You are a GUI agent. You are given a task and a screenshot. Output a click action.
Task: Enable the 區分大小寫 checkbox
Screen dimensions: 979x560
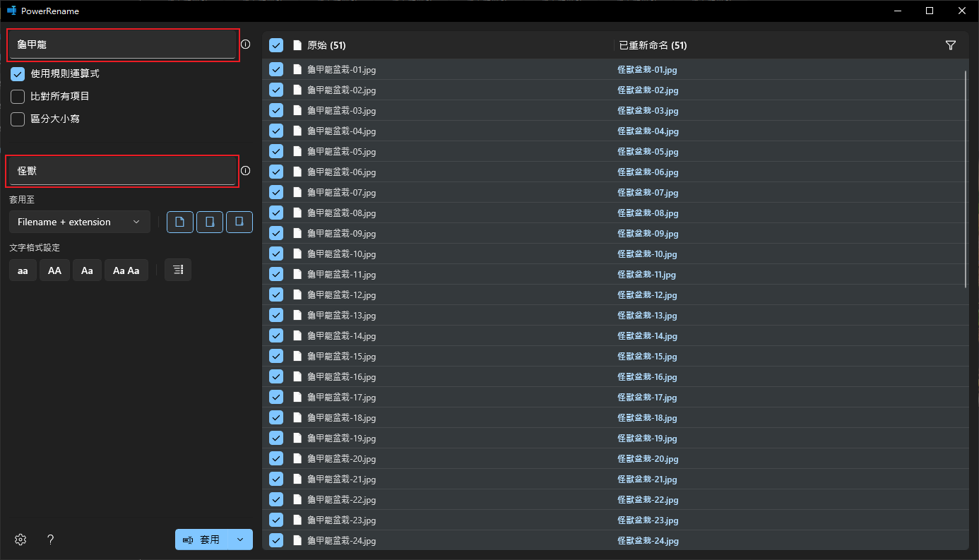pyautogui.click(x=18, y=119)
